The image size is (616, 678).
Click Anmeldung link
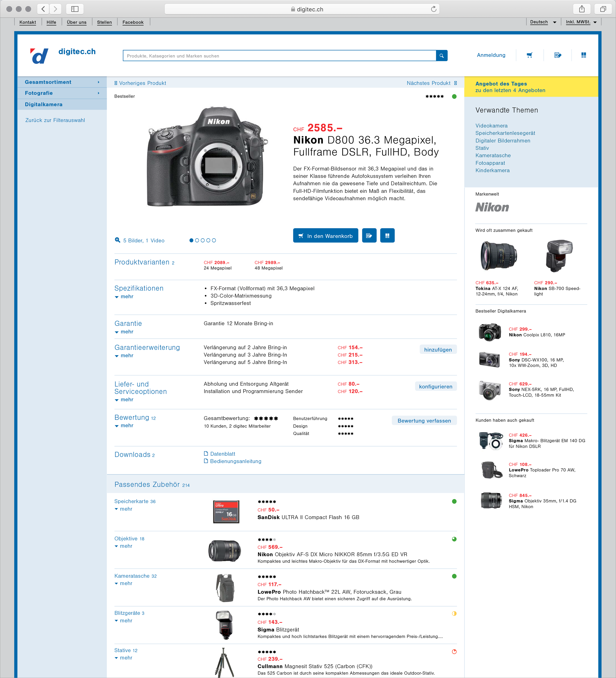pos(491,55)
